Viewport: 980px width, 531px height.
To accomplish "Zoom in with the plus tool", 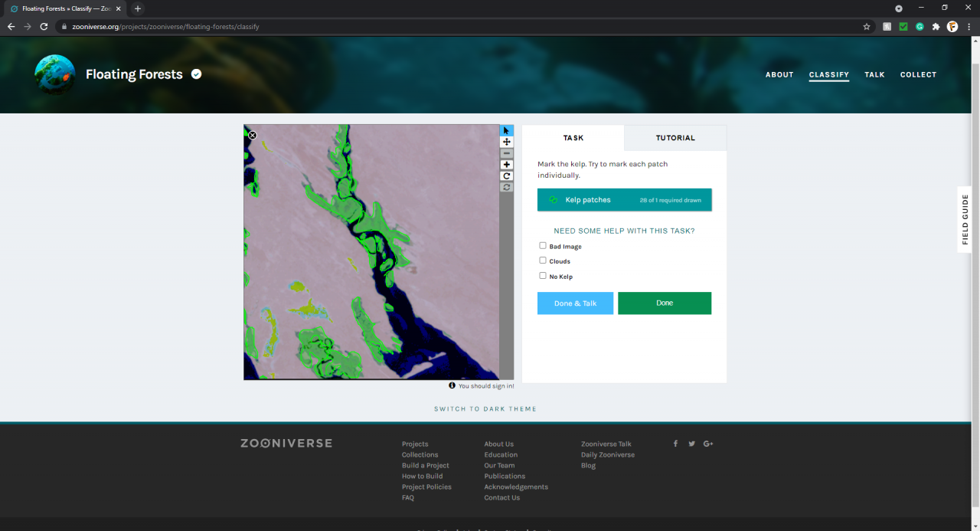I will point(507,165).
